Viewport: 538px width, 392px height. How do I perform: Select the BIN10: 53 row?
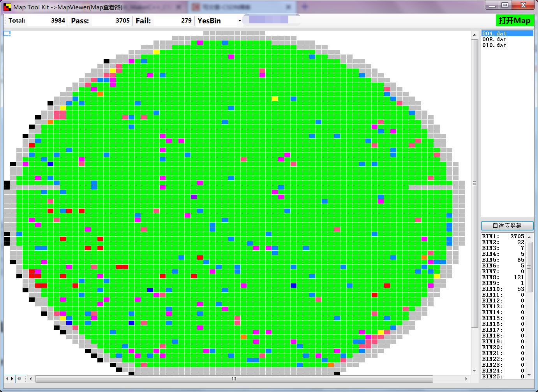[x=503, y=289]
